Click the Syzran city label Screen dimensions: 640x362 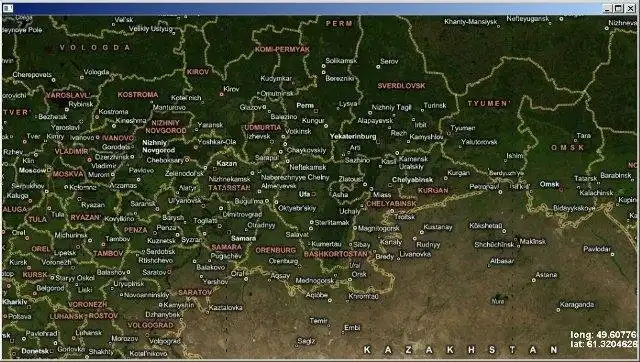tap(192, 240)
